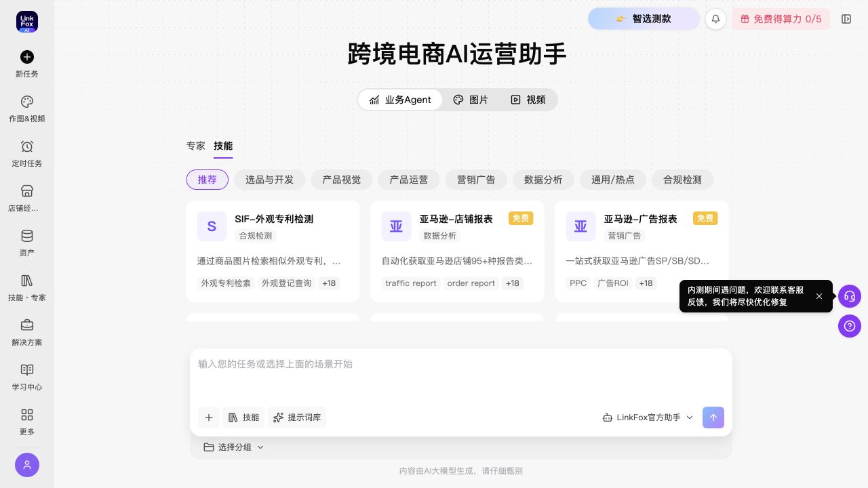Open 作图&视频 palette icon in sidebar

(27, 102)
